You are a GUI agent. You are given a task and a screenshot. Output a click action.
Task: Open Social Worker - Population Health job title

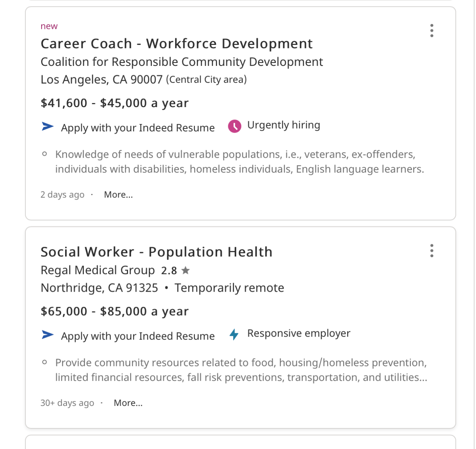(156, 252)
